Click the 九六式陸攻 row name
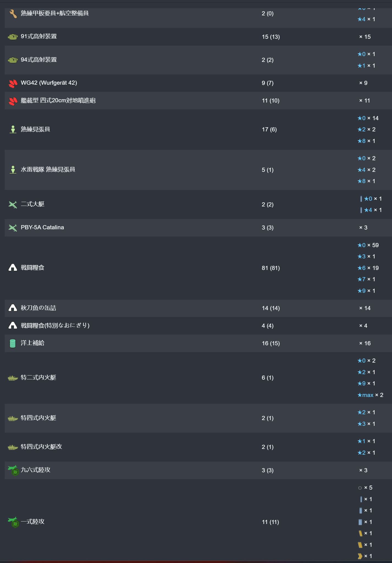Screen dimensions: 392x563 click(36, 470)
